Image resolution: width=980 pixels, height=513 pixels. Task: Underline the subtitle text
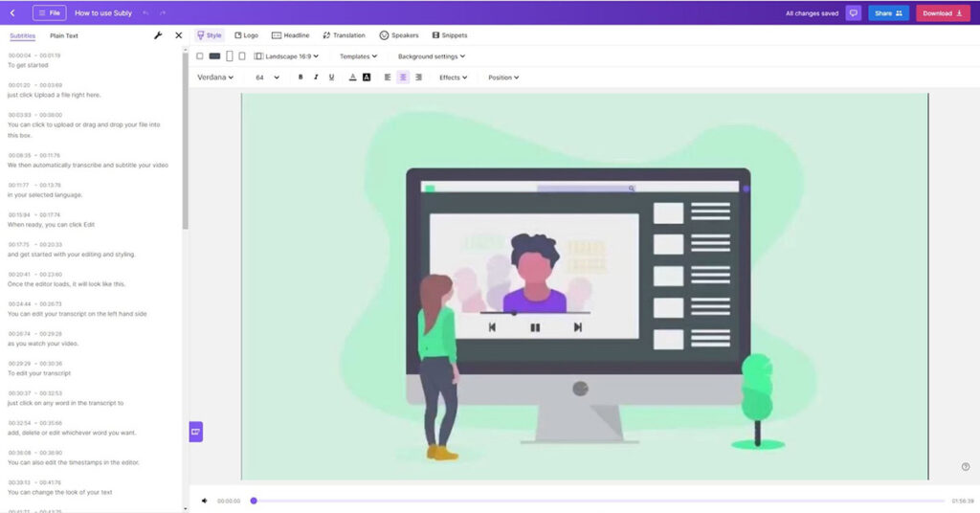point(331,78)
